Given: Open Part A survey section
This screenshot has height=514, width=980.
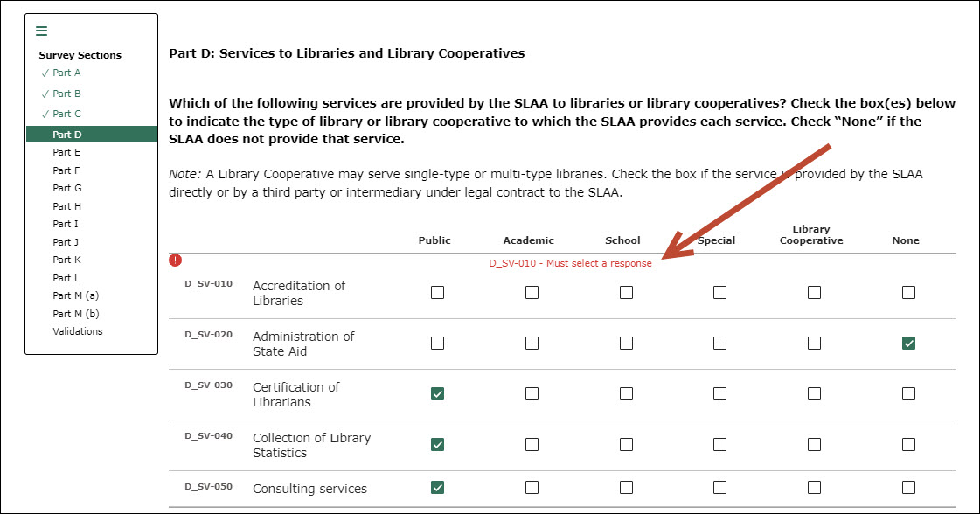Looking at the screenshot, I should (x=66, y=73).
